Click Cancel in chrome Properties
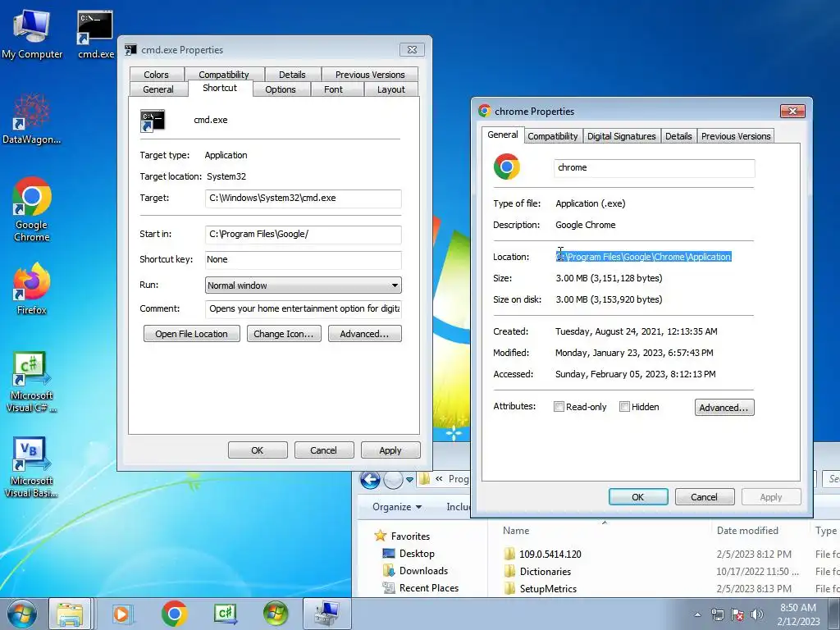 (x=704, y=496)
